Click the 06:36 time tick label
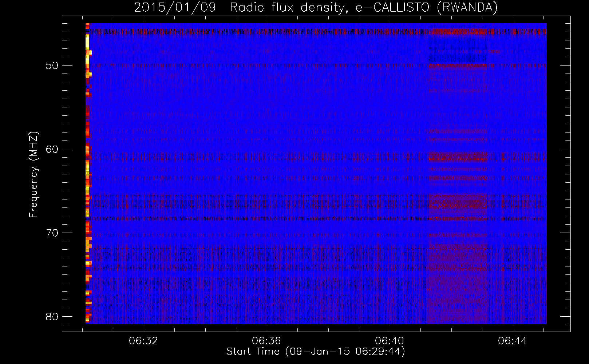 click(x=267, y=341)
